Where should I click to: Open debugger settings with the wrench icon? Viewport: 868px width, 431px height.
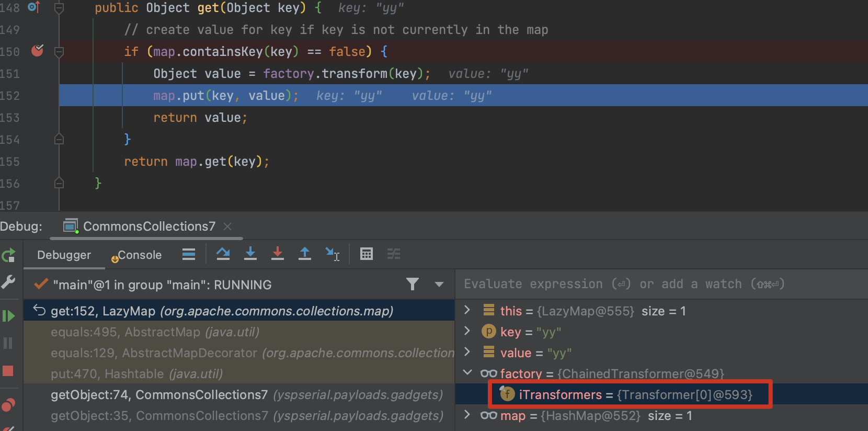(8, 282)
